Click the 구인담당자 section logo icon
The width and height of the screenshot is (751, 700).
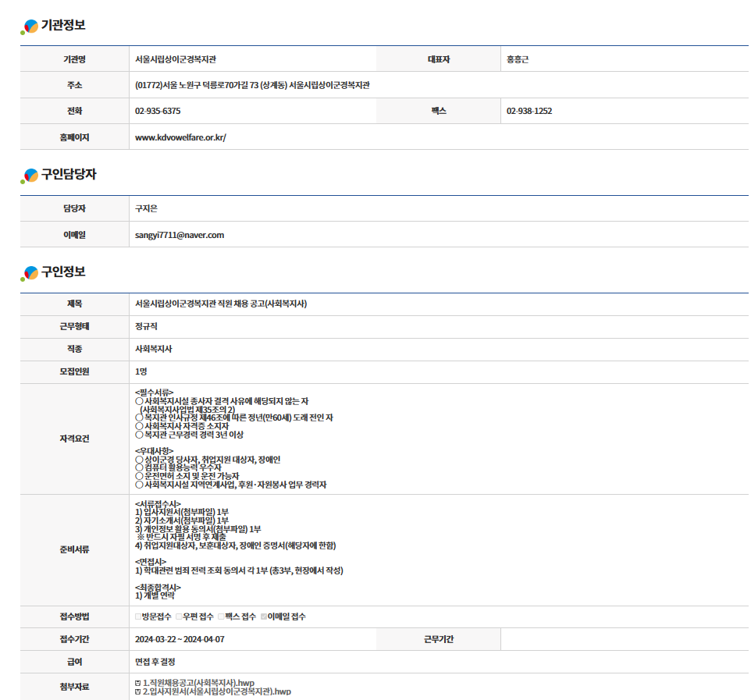[x=30, y=176]
